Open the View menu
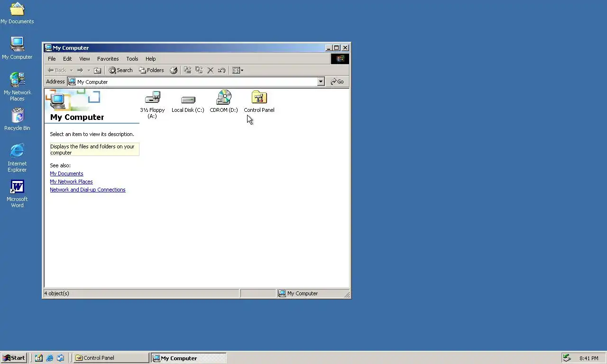Viewport: 607px width, 364px height. 84,59
